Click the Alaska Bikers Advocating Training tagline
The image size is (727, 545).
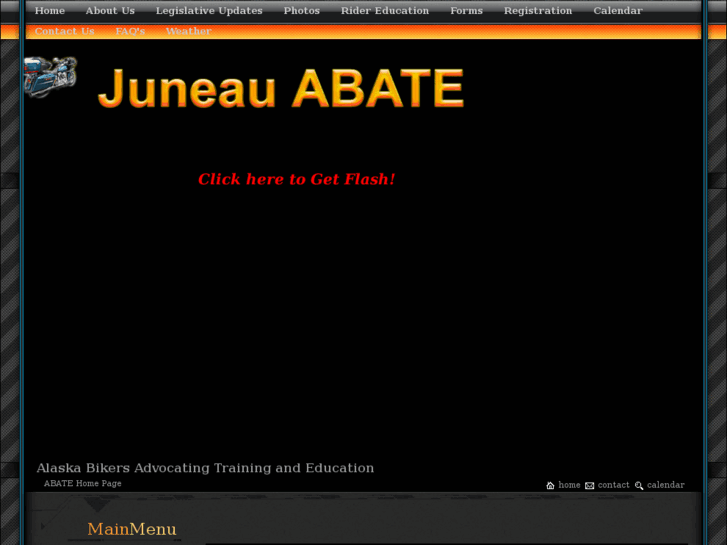[x=205, y=468]
